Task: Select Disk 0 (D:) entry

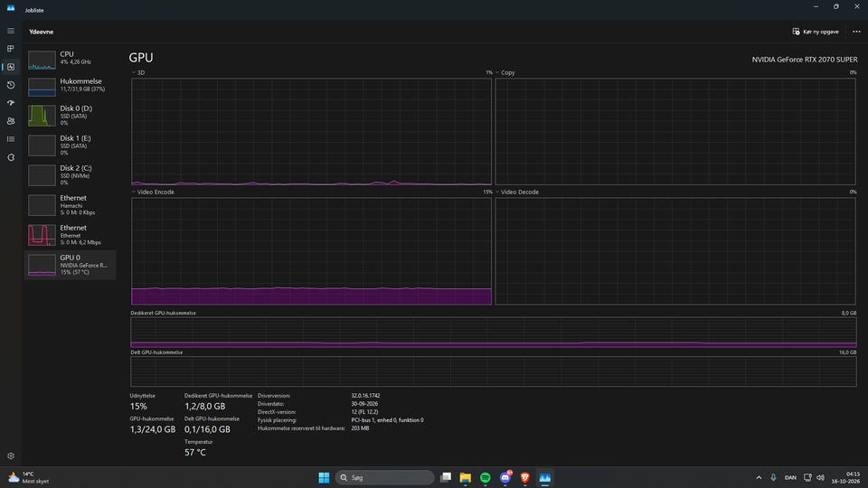Action: tap(71, 116)
